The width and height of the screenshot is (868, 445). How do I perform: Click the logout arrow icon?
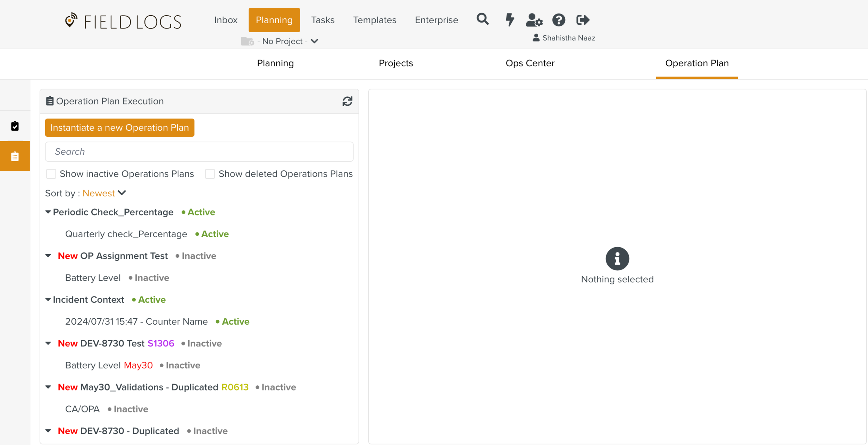click(x=583, y=20)
